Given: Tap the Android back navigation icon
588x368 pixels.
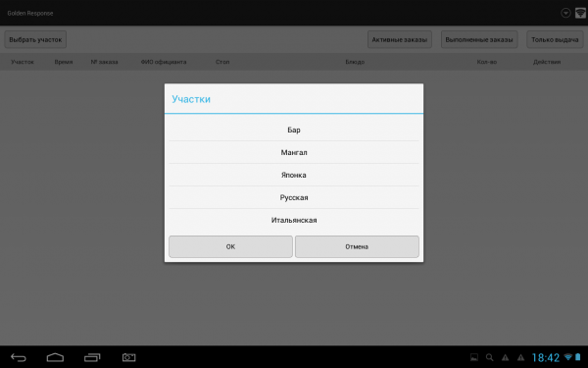Looking at the screenshot, I should pyautogui.click(x=19, y=357).
